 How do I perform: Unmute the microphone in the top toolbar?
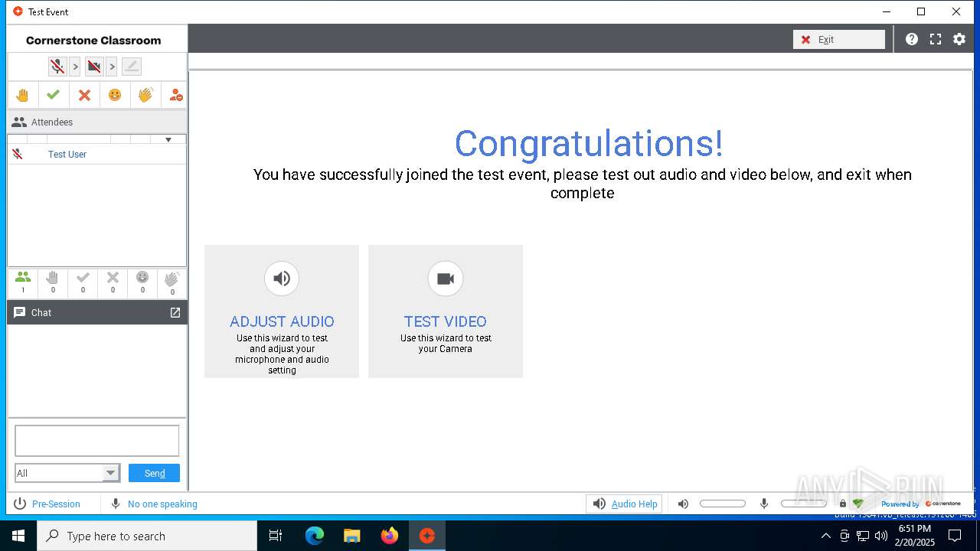[x=57, y=67]
